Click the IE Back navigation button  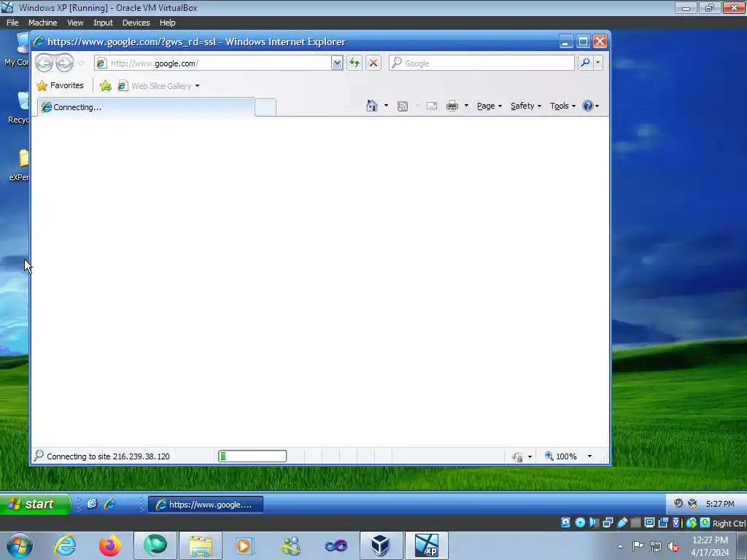[x=44, y=63]
